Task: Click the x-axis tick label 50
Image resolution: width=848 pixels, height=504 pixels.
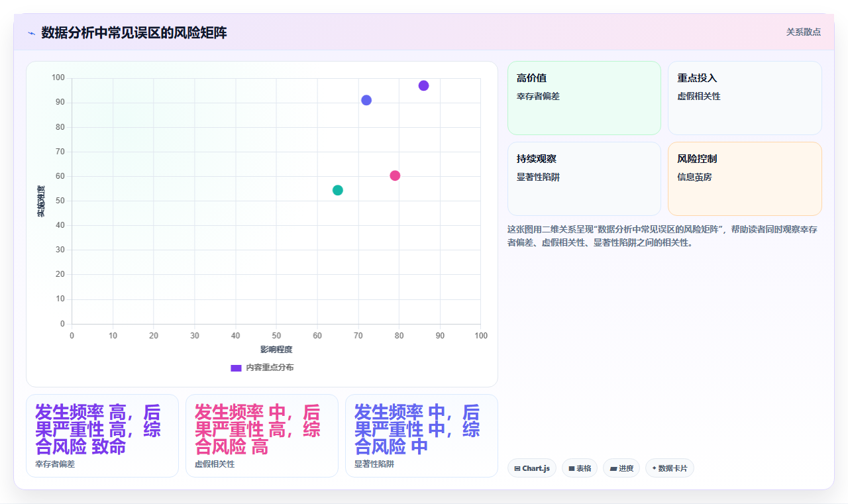Action: tap(276, 336)
